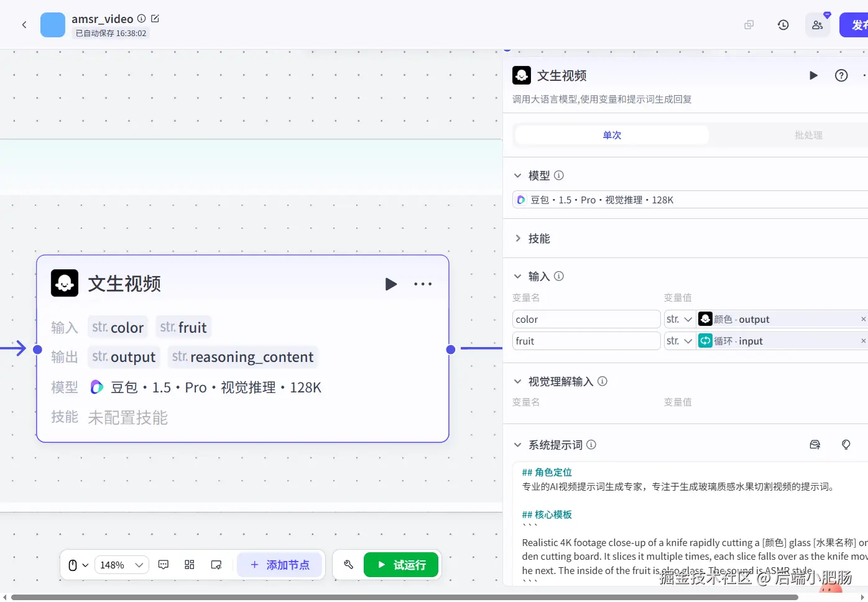Click the publish button at top right
The image size is (868, 602).
tap(854, 25)
